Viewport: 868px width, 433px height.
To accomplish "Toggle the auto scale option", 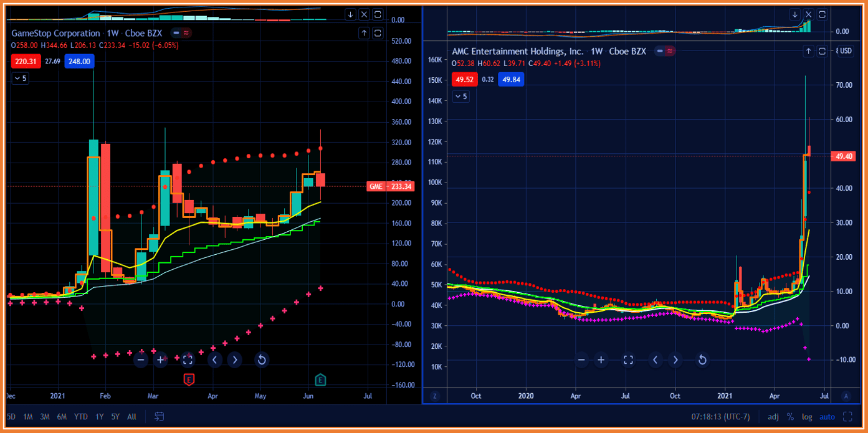I will click(x=827, y=417).
